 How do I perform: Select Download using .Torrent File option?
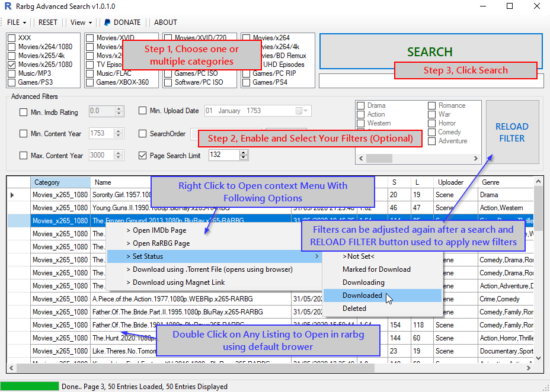coord(214,269)
